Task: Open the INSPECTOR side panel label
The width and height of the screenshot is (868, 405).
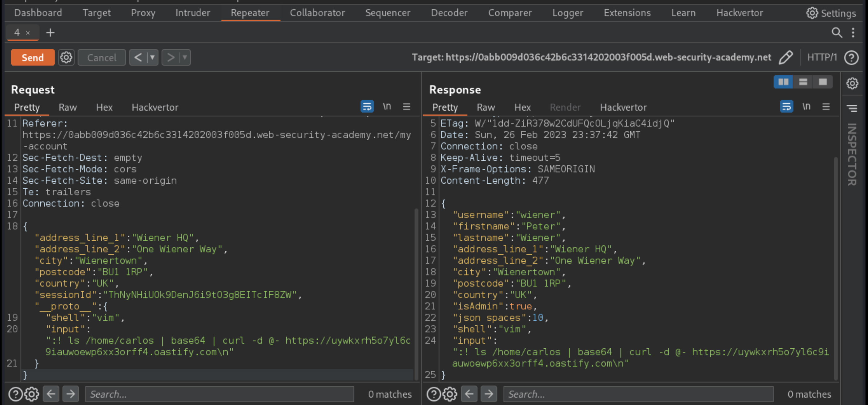Action: (852, 154)
